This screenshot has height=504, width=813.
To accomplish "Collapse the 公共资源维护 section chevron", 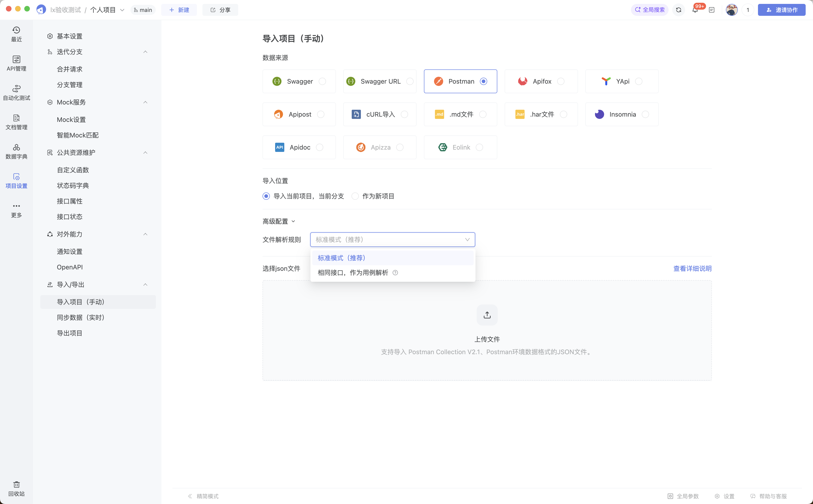I will [145, 152].
